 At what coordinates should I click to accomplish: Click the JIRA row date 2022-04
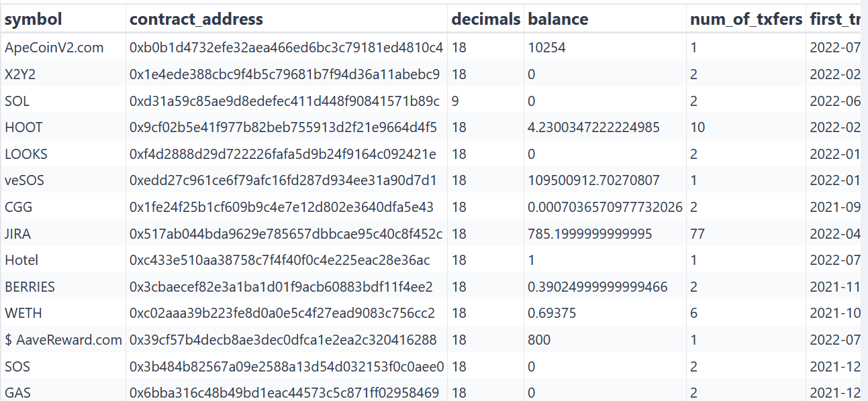pyautogui.click(x=835, y=234)
